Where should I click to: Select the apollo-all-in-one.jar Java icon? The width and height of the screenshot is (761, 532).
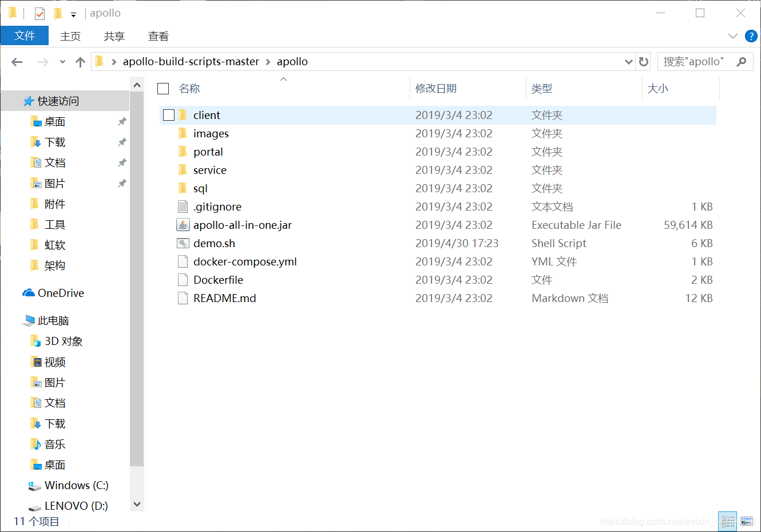(183, 225)
